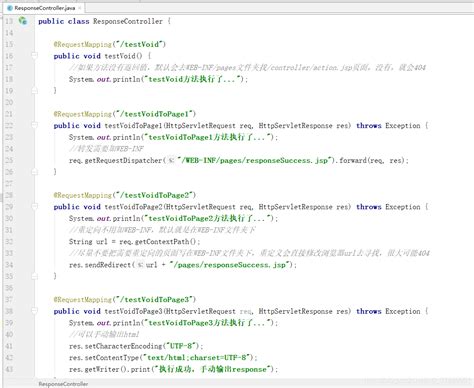Screen dimensions: 474x388
Task: Click the ResponseController breadcrumb at the bottom
Action: pyautogui.click(x=63, y=384)
